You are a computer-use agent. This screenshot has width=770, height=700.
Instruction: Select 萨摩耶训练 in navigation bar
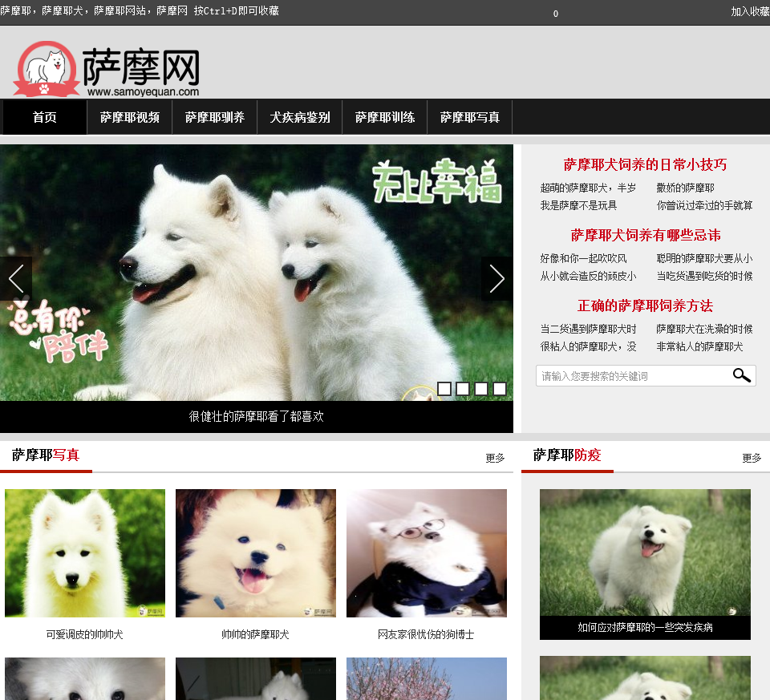coord(385,117)
